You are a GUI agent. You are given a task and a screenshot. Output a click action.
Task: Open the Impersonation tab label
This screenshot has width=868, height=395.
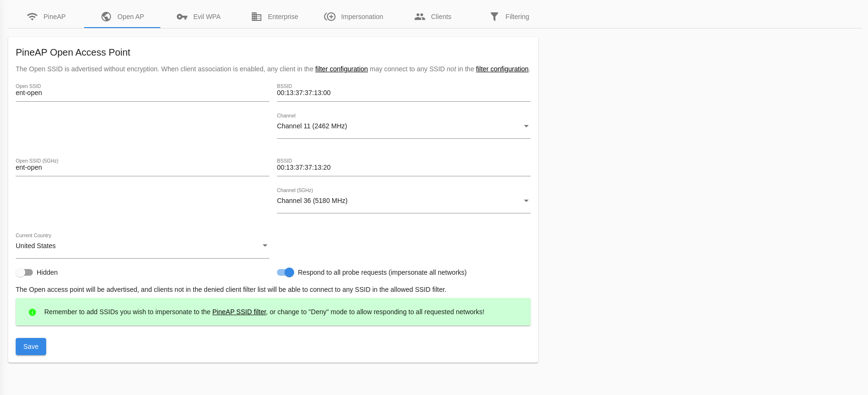point(362,17)
